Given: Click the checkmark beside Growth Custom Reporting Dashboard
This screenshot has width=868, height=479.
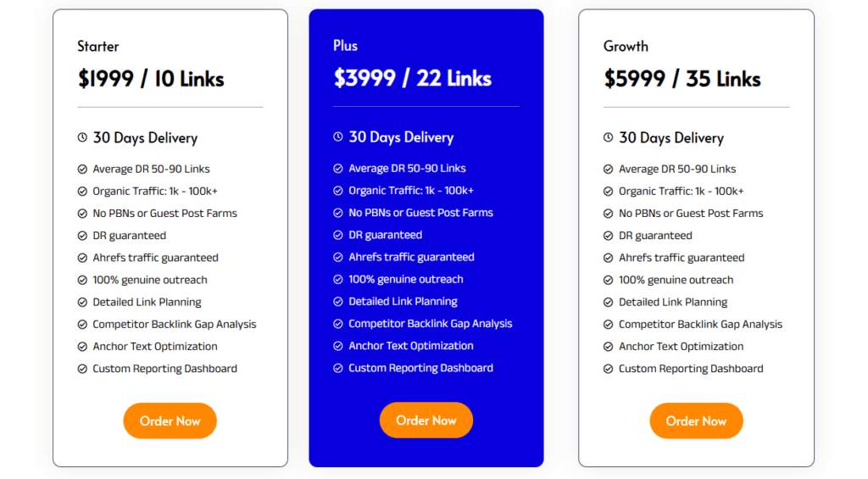Looking at the screenshot, I should [608, 369].
